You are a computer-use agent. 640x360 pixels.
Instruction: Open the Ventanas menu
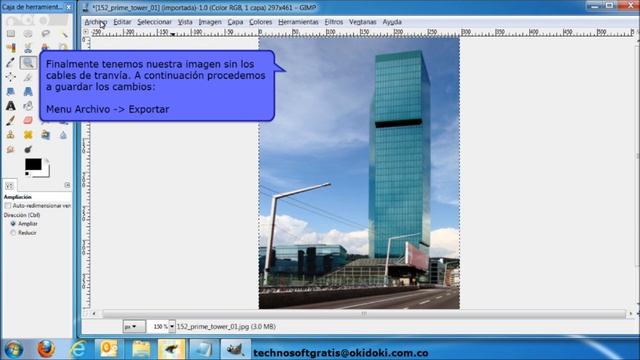coord(362,22)
